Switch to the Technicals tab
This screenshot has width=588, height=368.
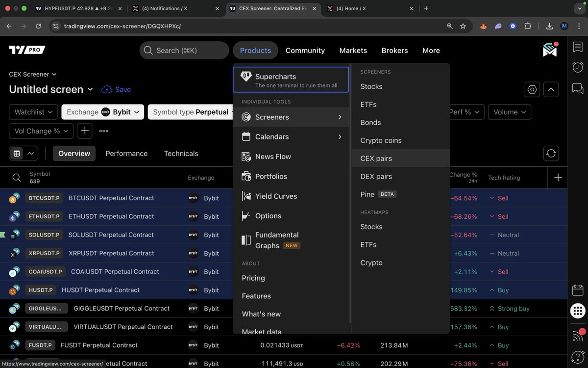pos(181,154)
